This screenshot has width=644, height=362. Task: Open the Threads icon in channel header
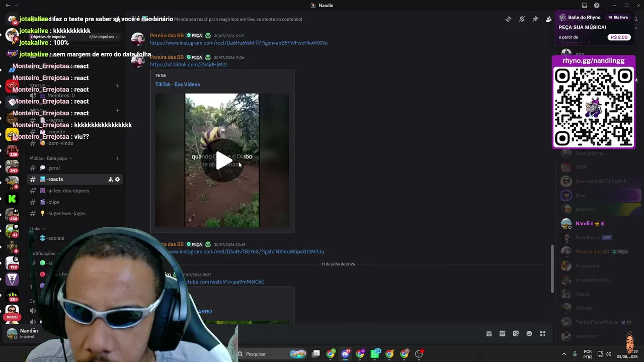(x=508, y=19)
